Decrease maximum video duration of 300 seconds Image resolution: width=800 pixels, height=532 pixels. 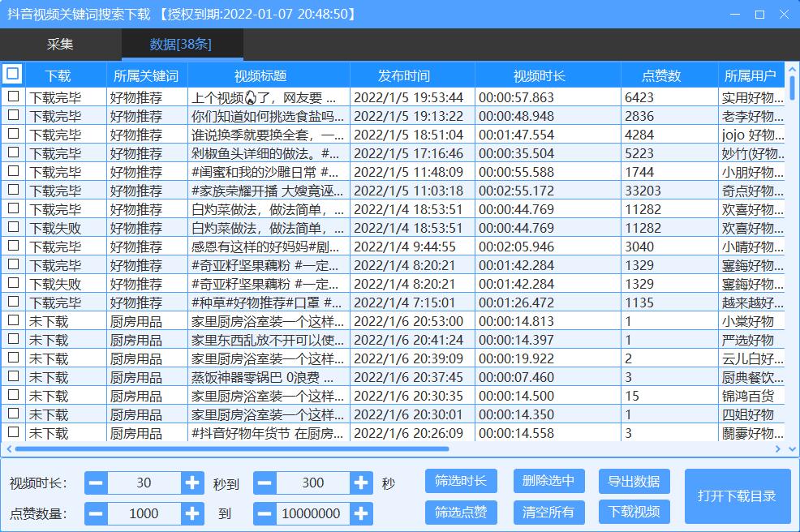(x=265, y=483)
